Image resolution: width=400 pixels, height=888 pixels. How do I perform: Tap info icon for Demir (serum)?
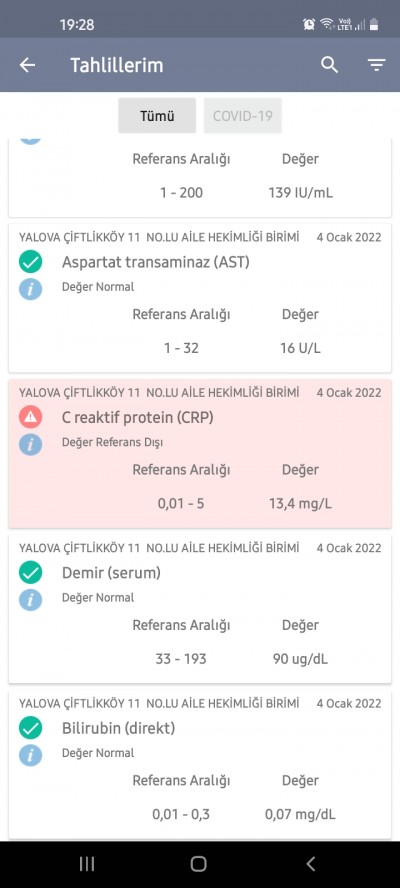click(31, 600)
